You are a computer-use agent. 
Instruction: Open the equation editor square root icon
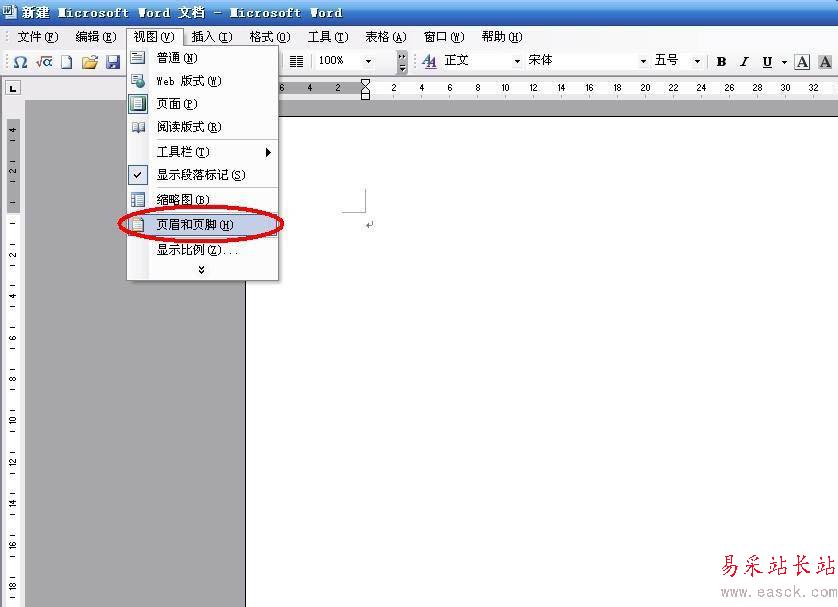[44, 62]
